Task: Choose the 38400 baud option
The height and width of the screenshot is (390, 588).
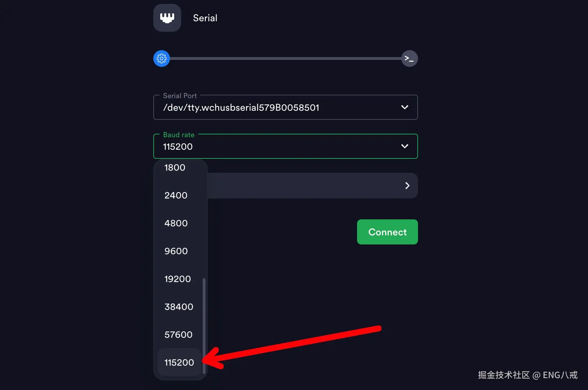Action: (179, 307)
